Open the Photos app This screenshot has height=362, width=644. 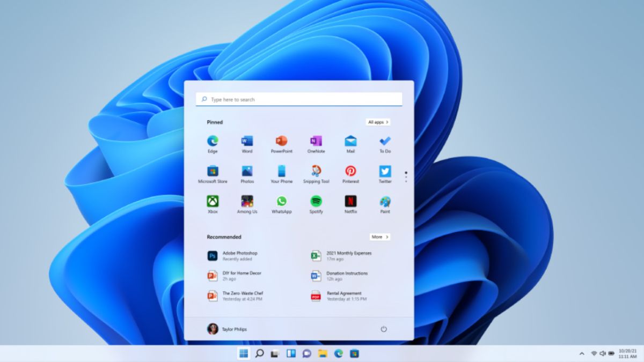247,174
